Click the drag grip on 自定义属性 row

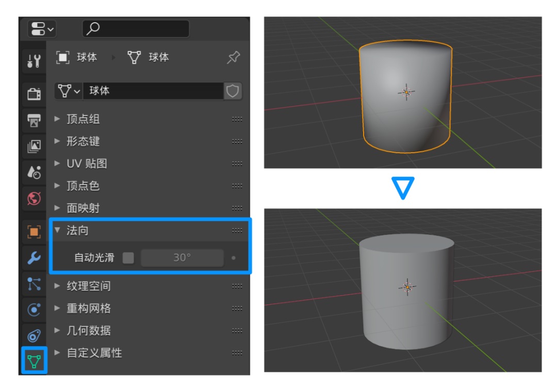pyautogui.click(x=237, y=353)
